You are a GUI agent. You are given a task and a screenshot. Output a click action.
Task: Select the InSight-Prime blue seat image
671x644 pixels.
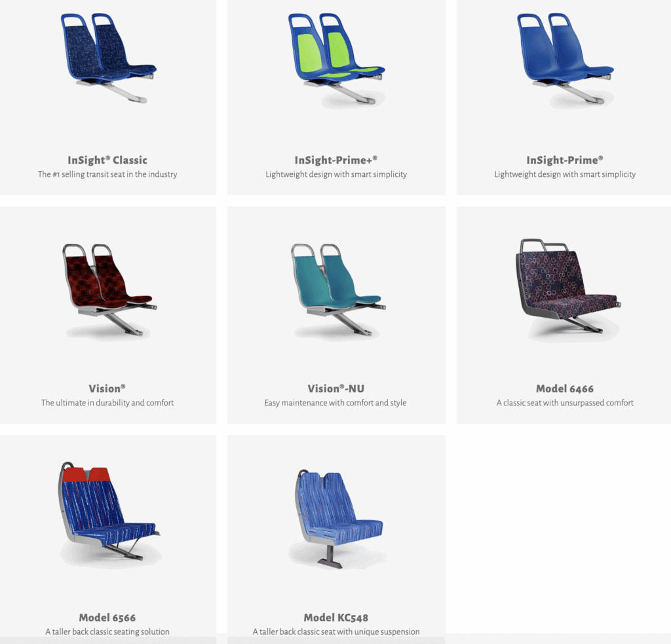click(566, 60)
